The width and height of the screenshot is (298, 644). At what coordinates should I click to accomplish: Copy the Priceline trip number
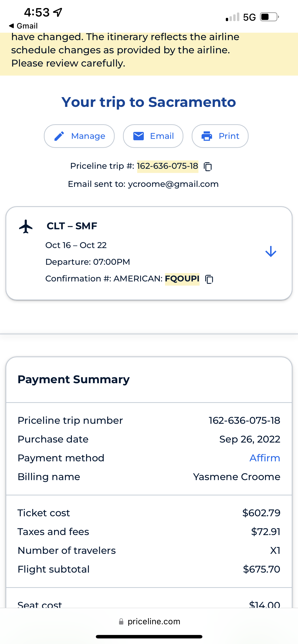click(208, 166)
